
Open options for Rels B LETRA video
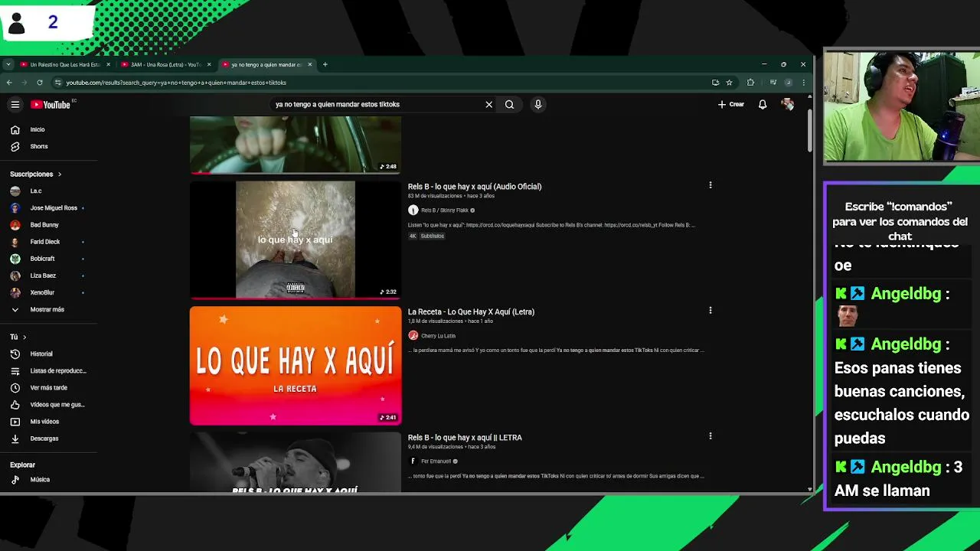710,436
